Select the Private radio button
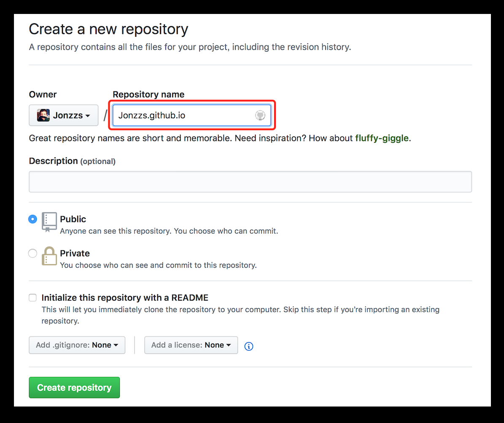The height and width of the screenshot is (423, 504). [x=33, y=253]
